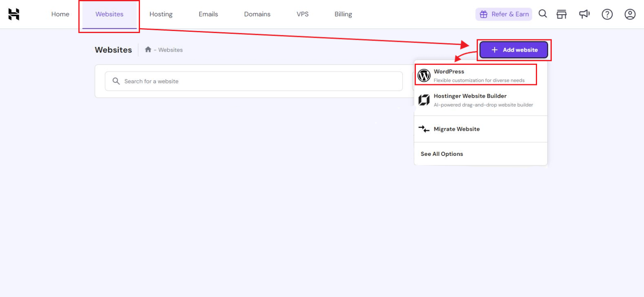The height and width of the screenshot is (297, 644).
Task: Open the Hosting tab
Action: point(161,14)
